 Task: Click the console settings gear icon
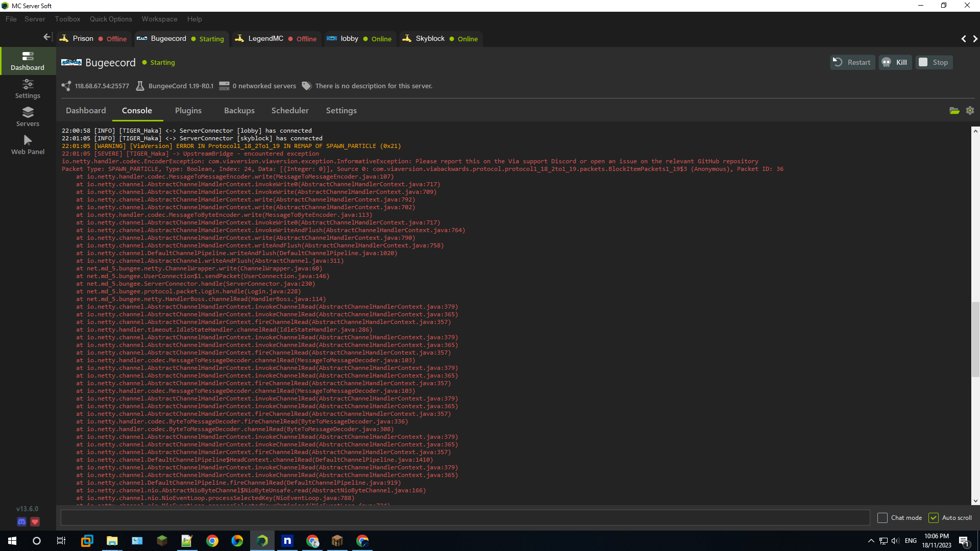pyautogui.click(x=970, y=111)
